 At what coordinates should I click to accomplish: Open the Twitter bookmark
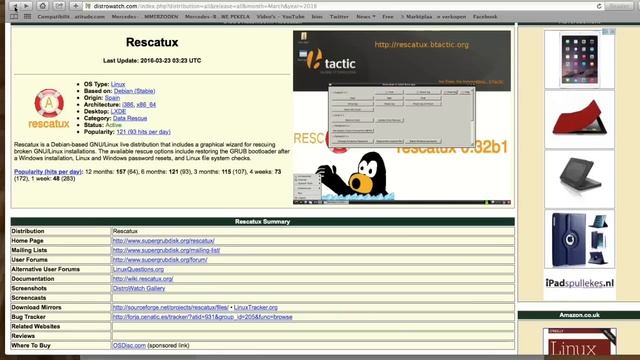[339, 17]
